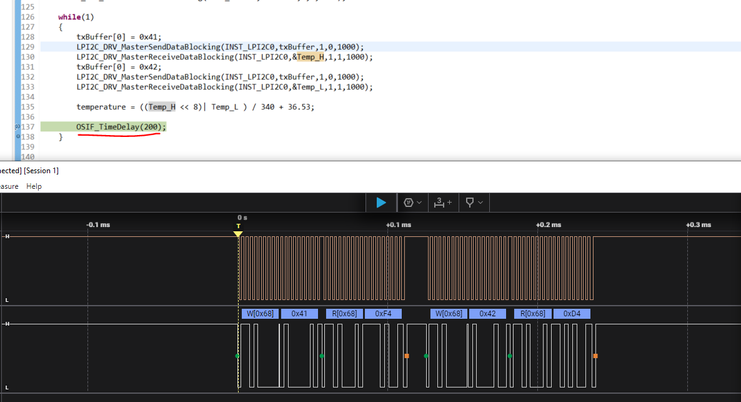Select R[0x68] bubble preceding 0xD4
Viewport: 741px width, 402px height.
coord(533,314)
